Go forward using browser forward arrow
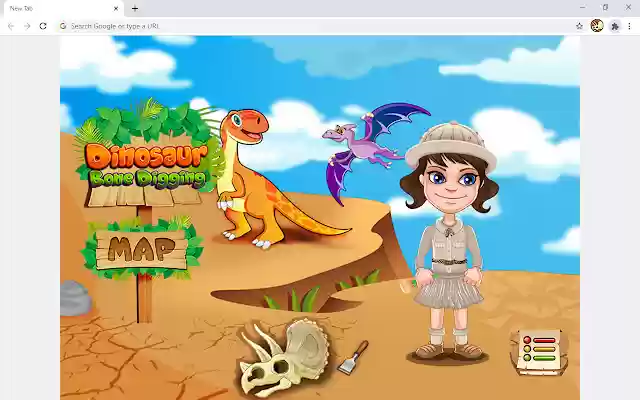This screenshot has height=400, width=640. [x=27, y=26]
